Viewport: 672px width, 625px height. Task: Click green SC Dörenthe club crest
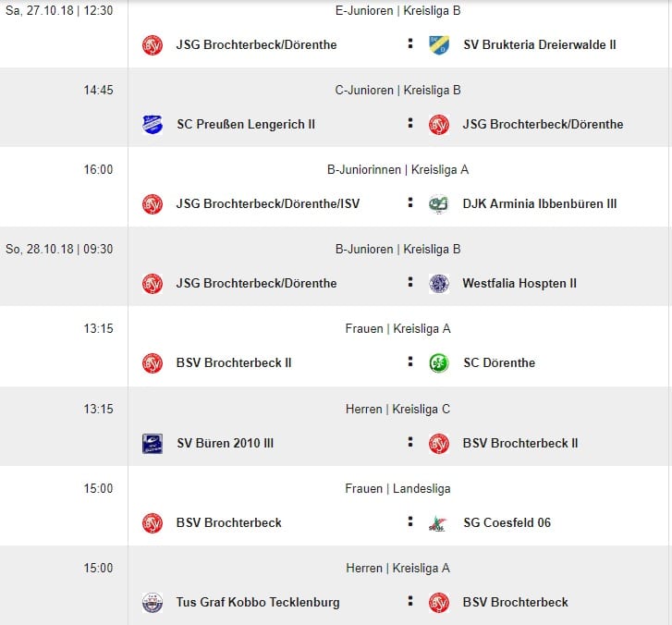[x=439, y=363]
